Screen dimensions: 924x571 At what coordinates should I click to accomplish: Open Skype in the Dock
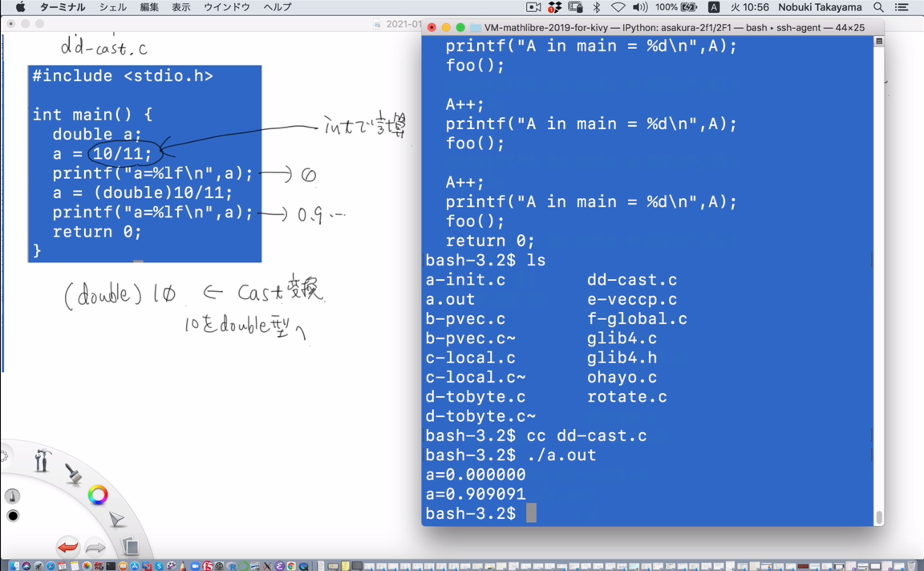tap(159, 566)
